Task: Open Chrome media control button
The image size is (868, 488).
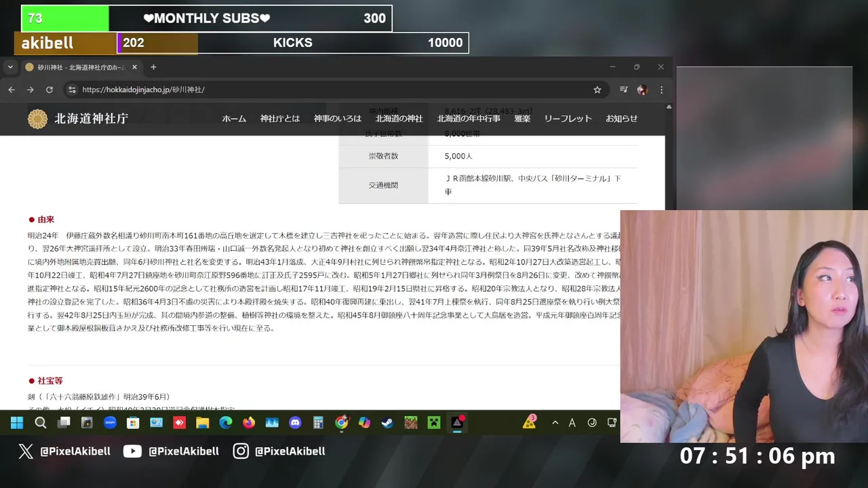Action: [624, 89]
